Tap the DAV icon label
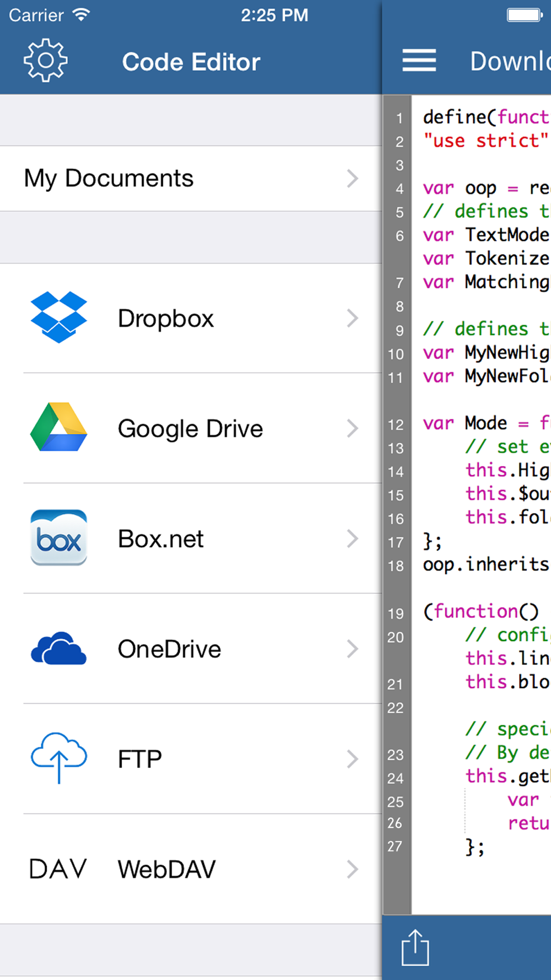The image size is (551, 980). point(58,869)
